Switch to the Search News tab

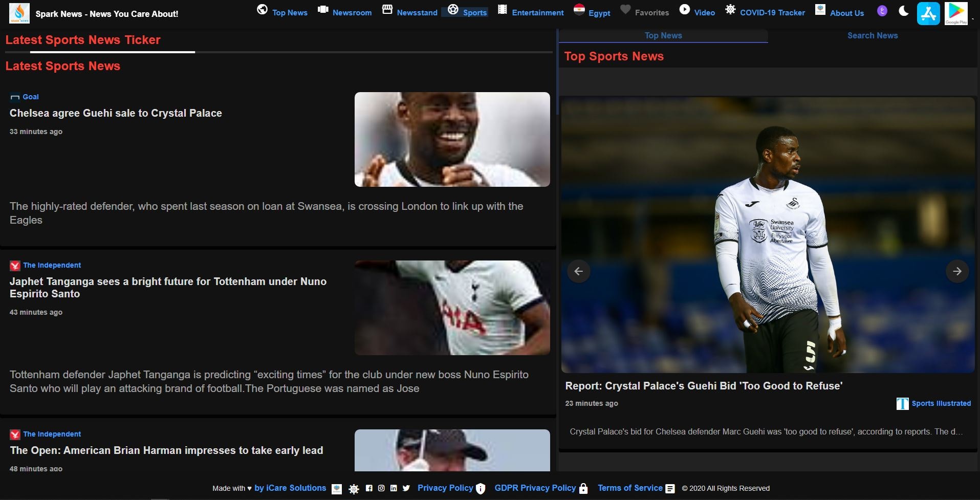point(873,35)
